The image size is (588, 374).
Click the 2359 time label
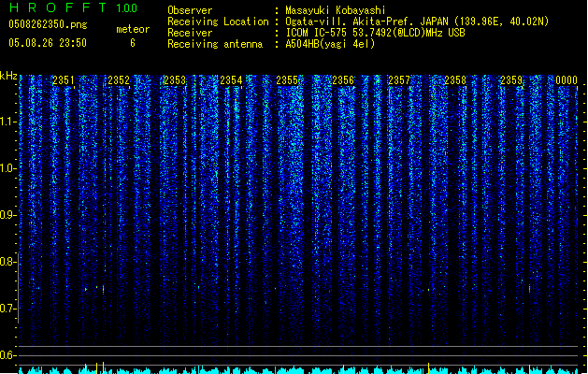511,80
